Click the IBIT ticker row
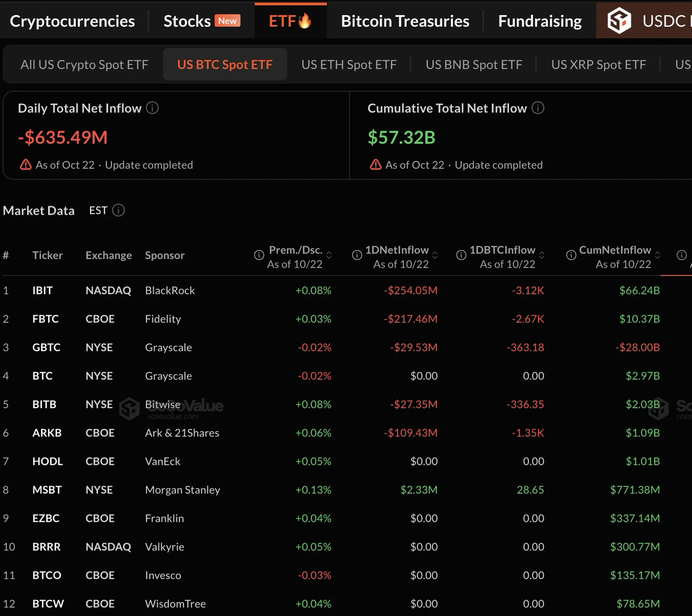The width and height of the screenshot is (692, 616). pyautogui.click(x=346, y=290)
